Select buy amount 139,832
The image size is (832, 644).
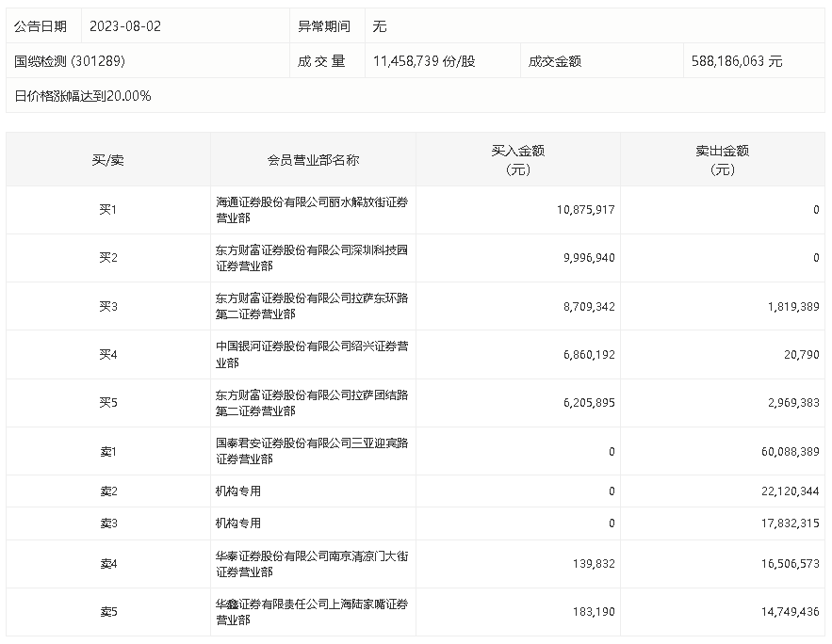[x=594, y=563]
